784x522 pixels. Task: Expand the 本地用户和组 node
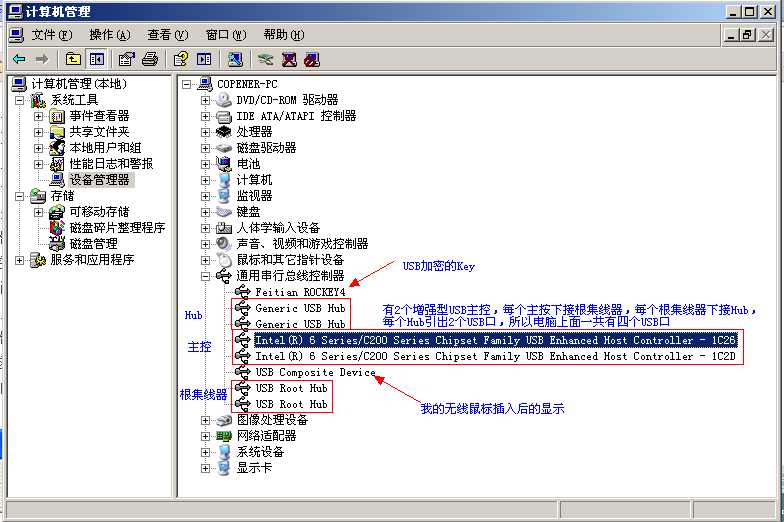38,148
